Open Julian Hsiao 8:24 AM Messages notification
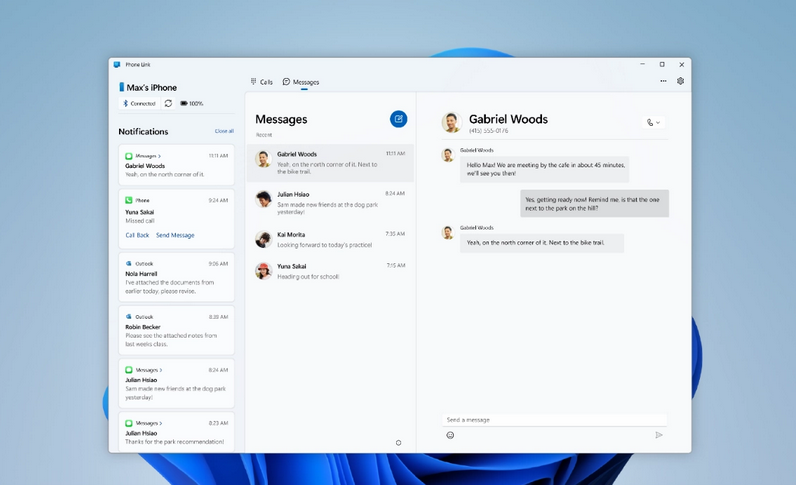The width and height of the screenshot is (796, 485). [x=176, y=383]
